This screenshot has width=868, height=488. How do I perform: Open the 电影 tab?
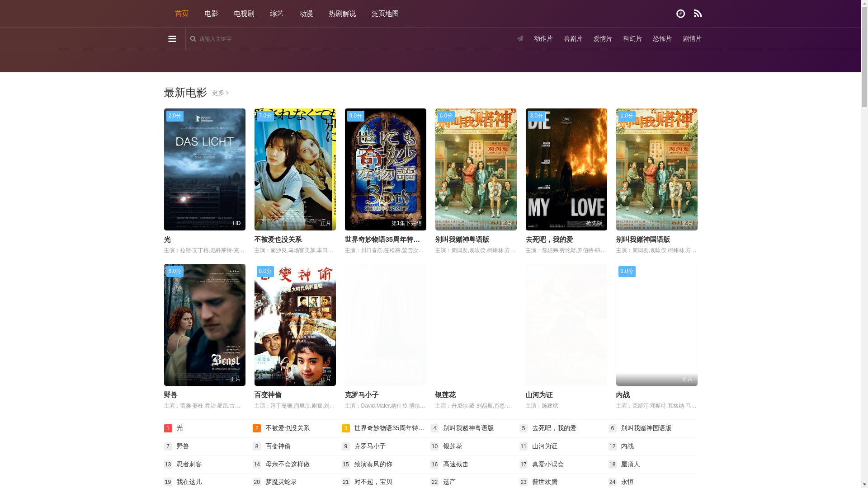(x=211, y=14)
